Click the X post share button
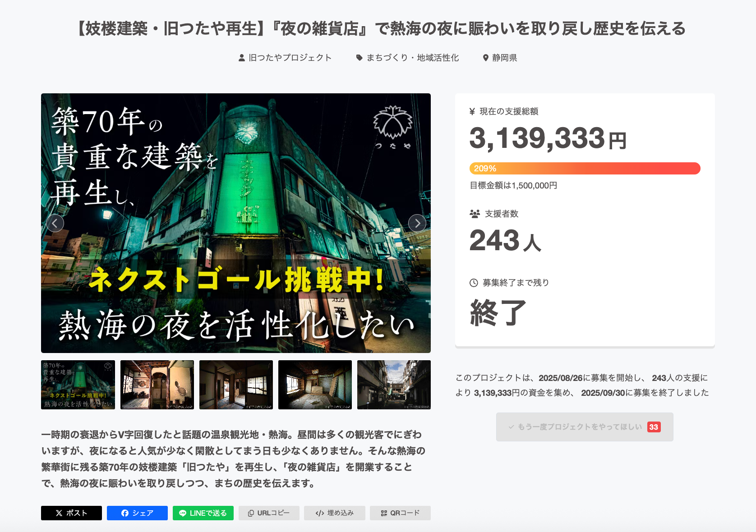Viewport: 756px width, 532px height. point(71,513)
